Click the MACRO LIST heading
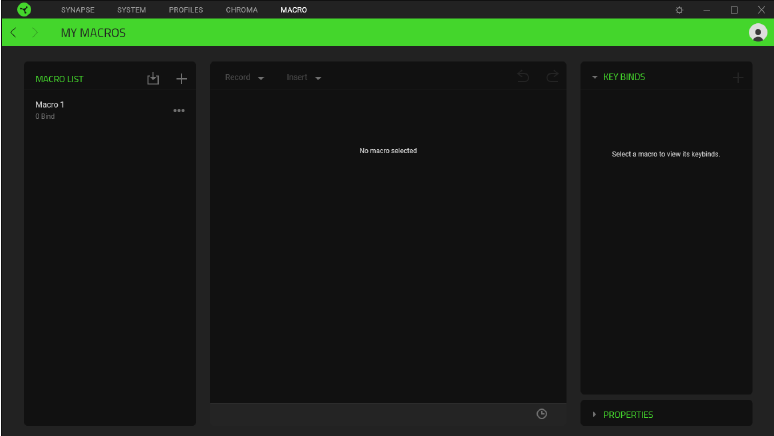This screenshot has width=774, height=436. pos(59,79)
